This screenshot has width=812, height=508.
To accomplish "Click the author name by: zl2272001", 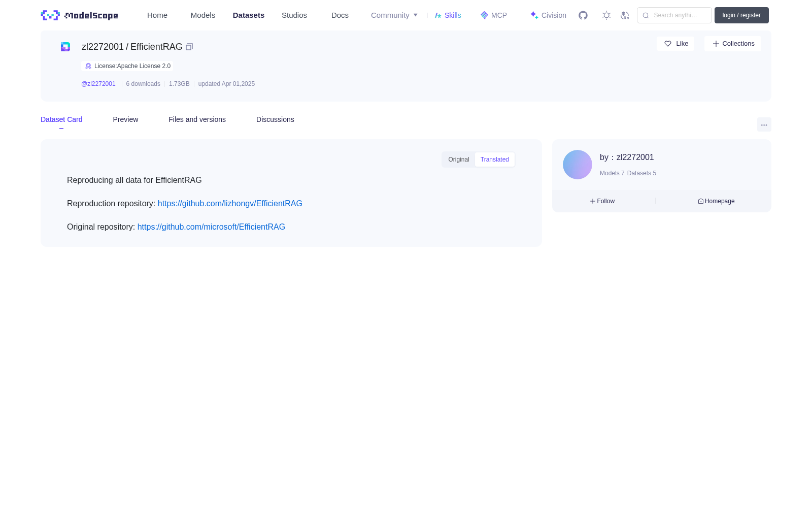I will [x=627, y=157].
